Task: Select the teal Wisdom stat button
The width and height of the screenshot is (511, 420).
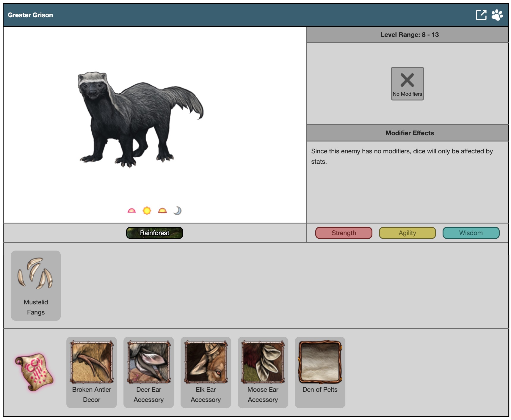Action: tap(471, 233)
